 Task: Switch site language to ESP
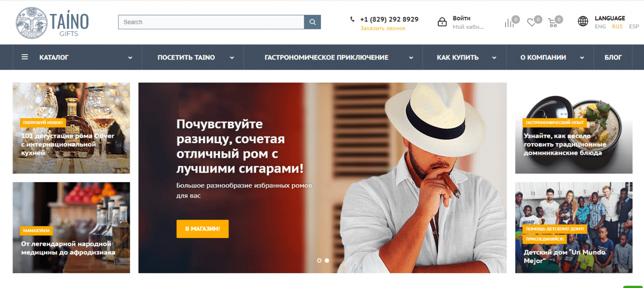coord(633,27)
